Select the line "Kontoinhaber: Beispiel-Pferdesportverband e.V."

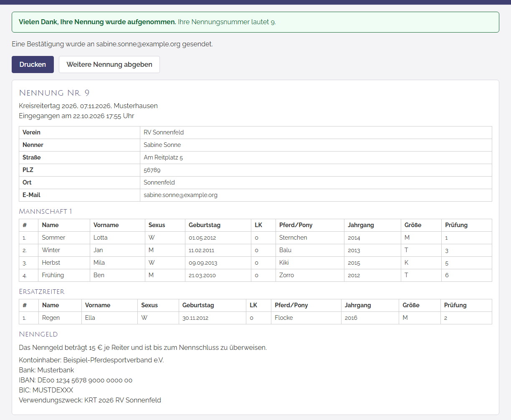point(91,360)
